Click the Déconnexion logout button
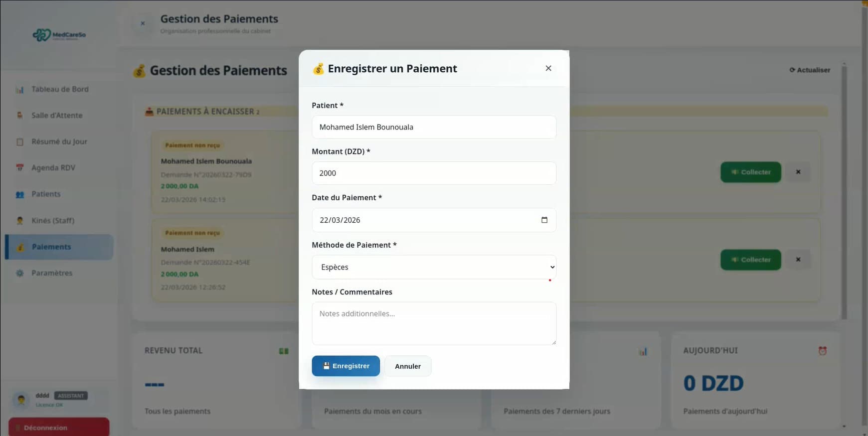 (x=59, y=427)
